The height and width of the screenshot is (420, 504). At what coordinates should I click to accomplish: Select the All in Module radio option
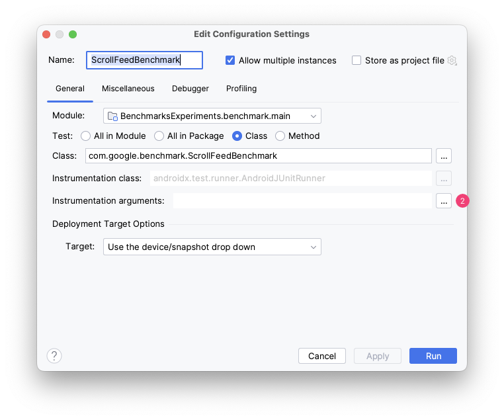85,136
